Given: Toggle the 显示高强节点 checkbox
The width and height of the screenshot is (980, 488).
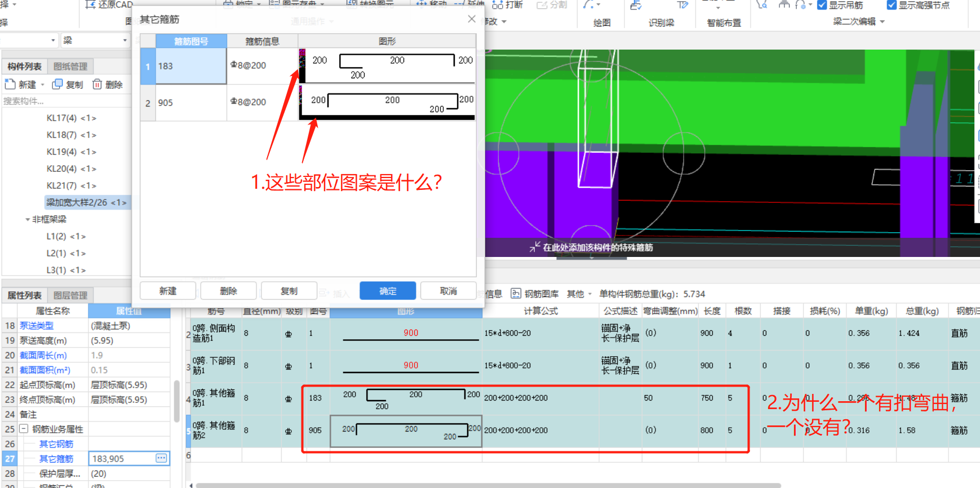Looking at the screenshot, I should (x=892, y=5).
